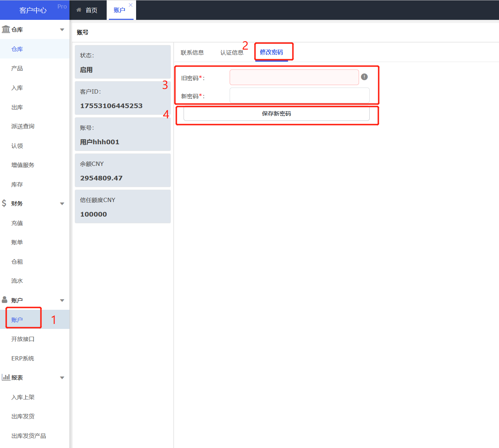Click the 信任额度CNY label
Screen dimensions: 499x448
coord(97,200)
